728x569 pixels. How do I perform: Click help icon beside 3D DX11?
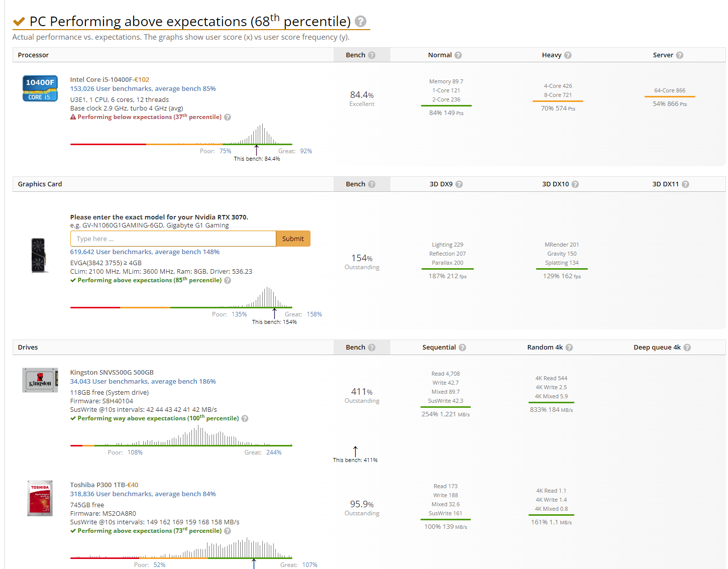tap(685, 184)
